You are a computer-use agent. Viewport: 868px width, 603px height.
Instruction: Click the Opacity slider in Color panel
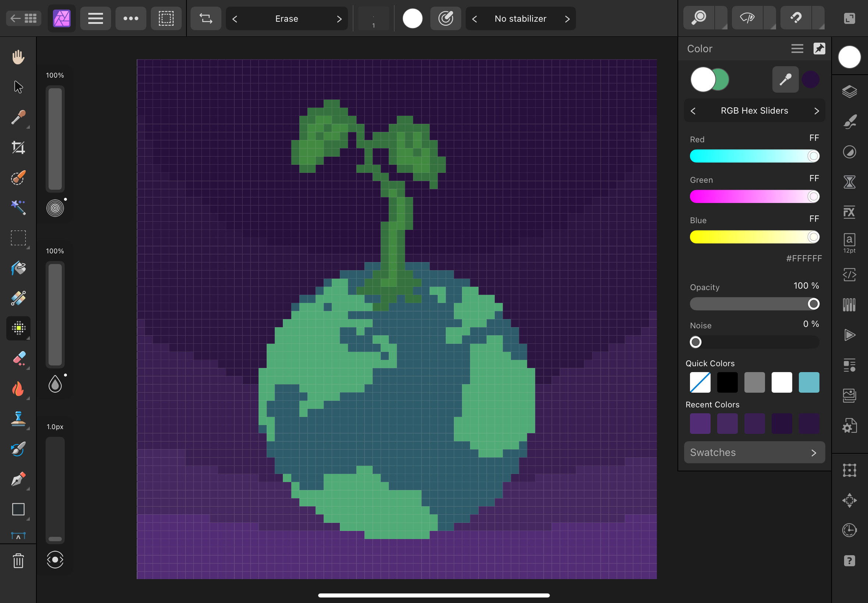754,304
